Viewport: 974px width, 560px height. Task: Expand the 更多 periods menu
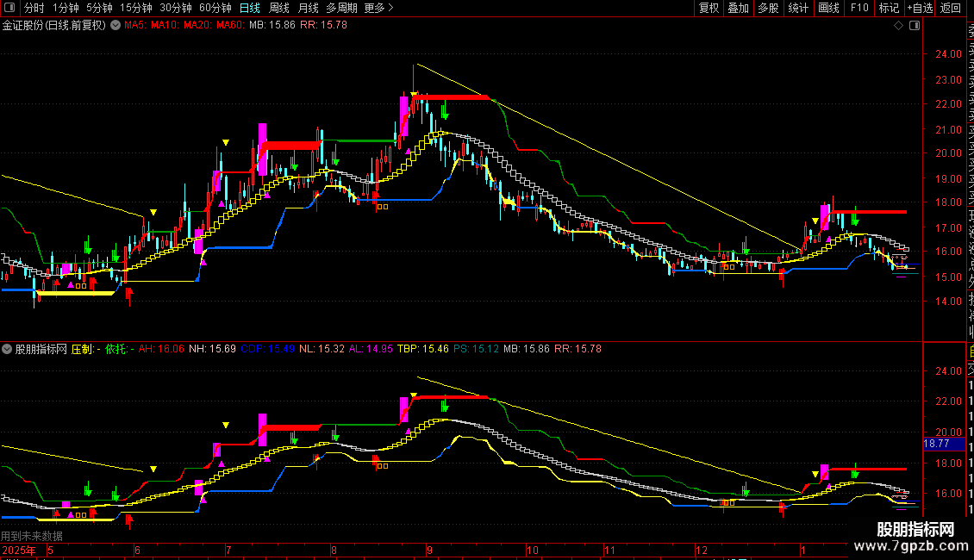[378, 9]
